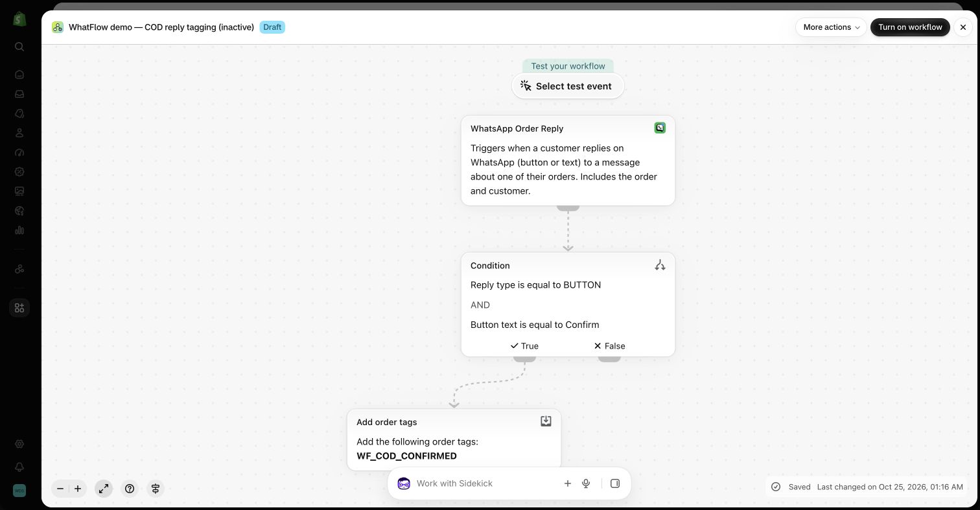This screenshot has width=980, height=510.
Task: Open Customers person icon in sidebar
Action: point(19,133)
